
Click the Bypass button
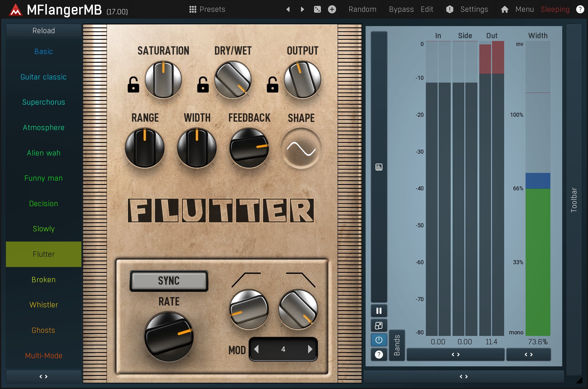coord(401,9)
